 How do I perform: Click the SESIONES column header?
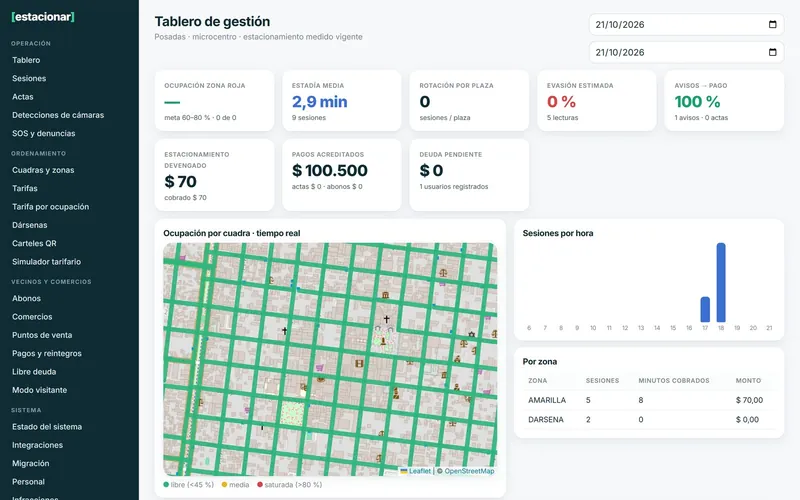click(602, 381)
